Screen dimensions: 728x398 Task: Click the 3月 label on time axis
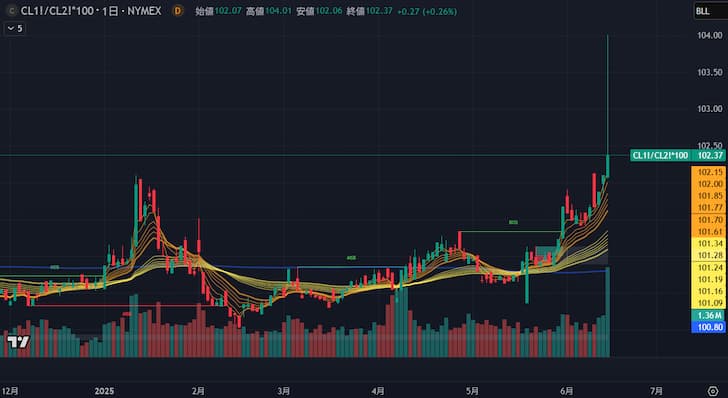[284, 391]
